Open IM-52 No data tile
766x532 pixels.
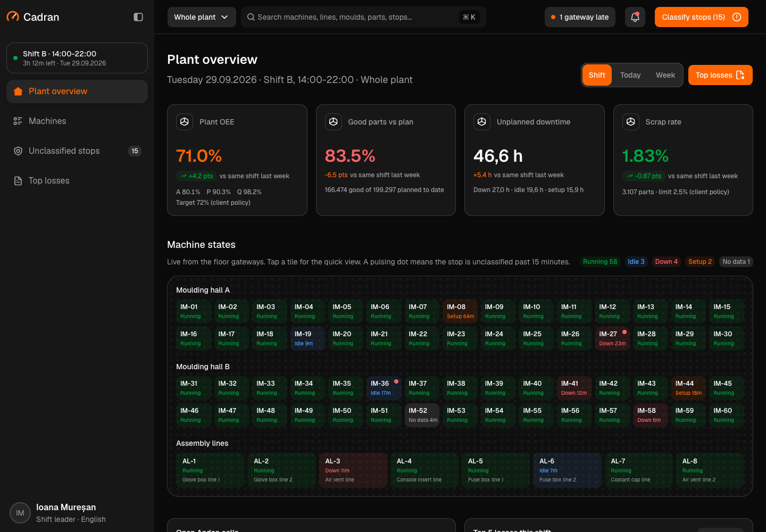click(423, 414)
